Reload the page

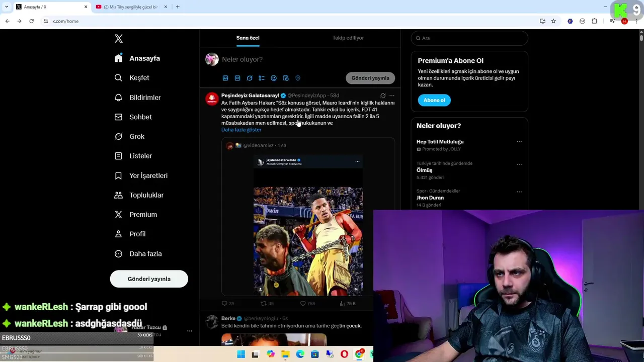31,21
